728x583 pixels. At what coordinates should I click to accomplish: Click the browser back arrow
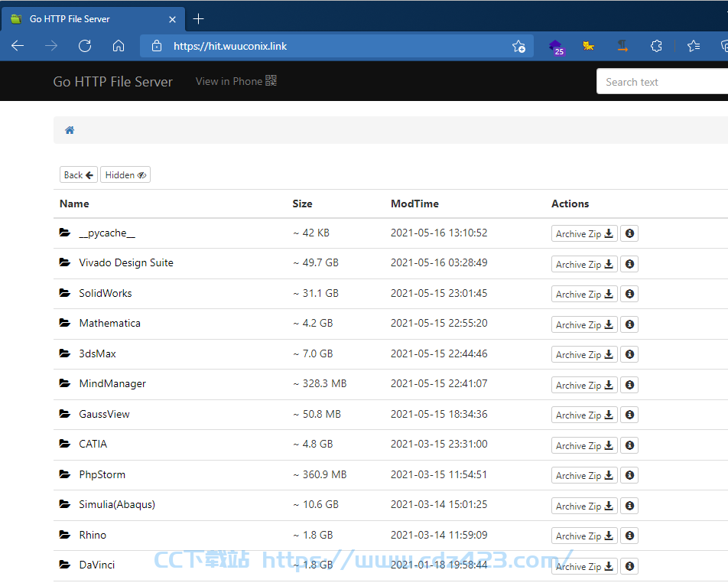pos(18,46)
